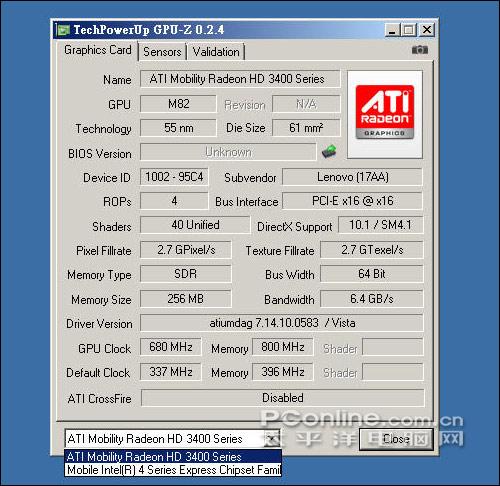Click the Subvendor value Lenovo (17AA)
This screenshot has width=500, height=486.
[353, 177]
